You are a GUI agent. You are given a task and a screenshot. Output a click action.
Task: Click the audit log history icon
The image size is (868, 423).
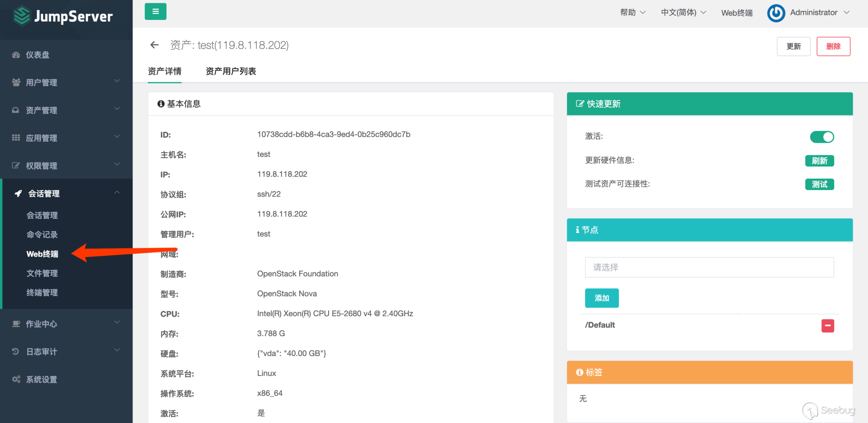click(x=16, y=352)
